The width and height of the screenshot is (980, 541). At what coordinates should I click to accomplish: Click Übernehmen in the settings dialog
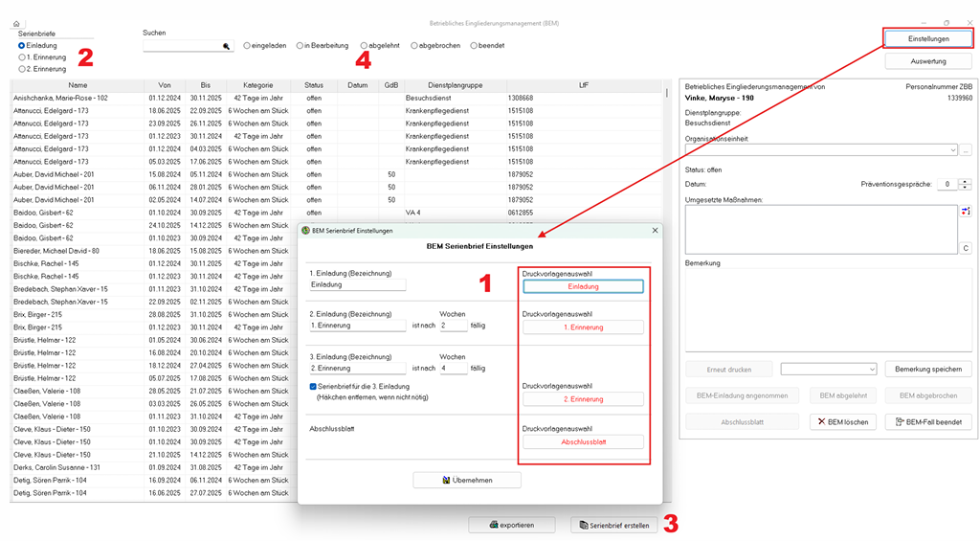click(467, 480)
